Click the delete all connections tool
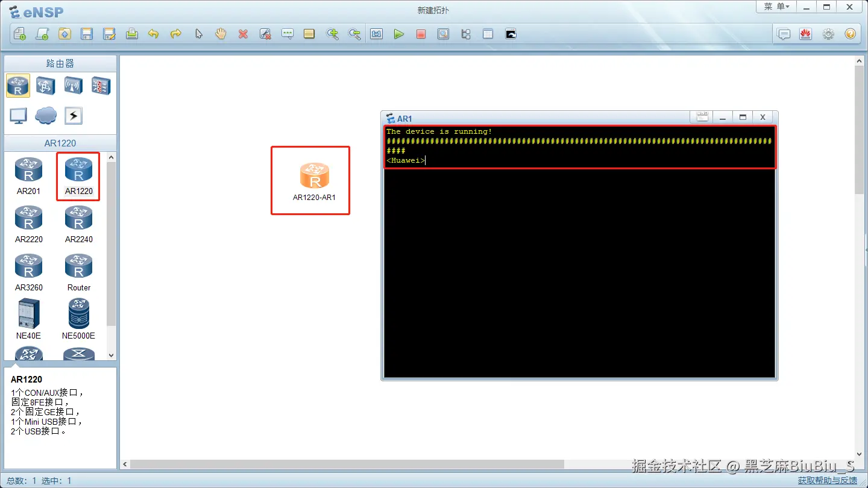This screenshot has width=868, height=488. coord(265,34)
